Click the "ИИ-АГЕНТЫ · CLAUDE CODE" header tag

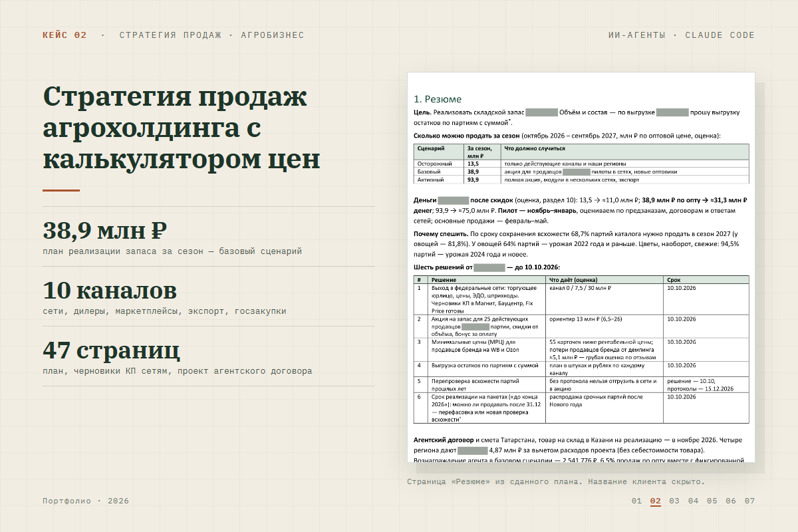pos(682,35)
